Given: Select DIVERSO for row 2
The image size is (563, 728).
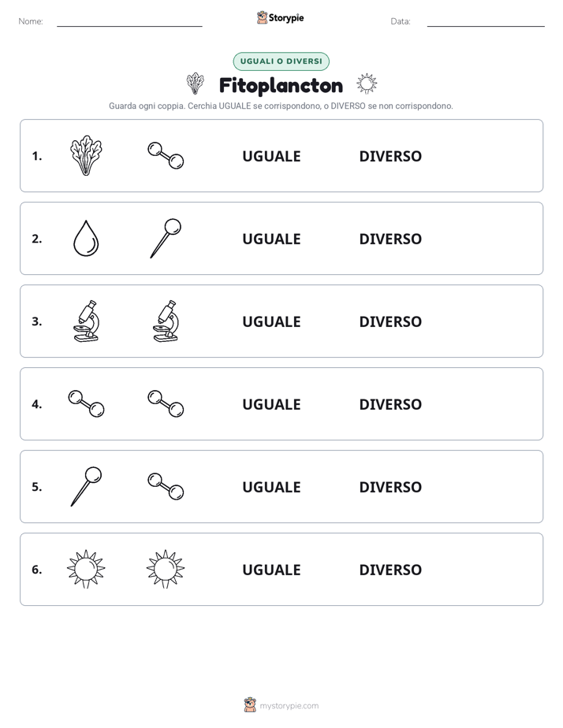Looking at the screenshot, I should click(x=390, y=239).
